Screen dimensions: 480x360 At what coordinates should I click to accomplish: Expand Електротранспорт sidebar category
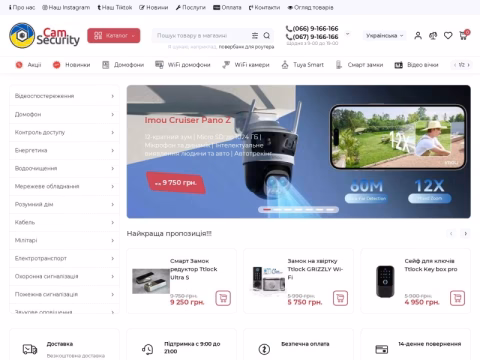click(64, 258)
